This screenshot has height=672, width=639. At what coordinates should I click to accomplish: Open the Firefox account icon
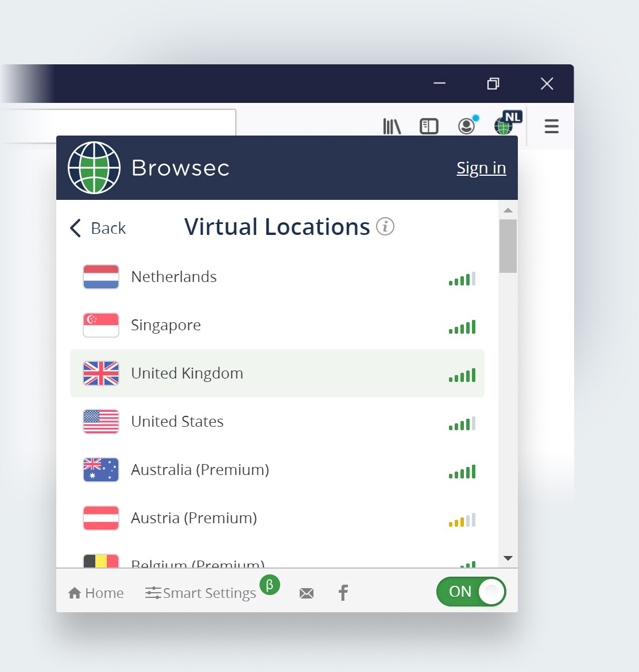pyautogui.click(x=467, y=126)
